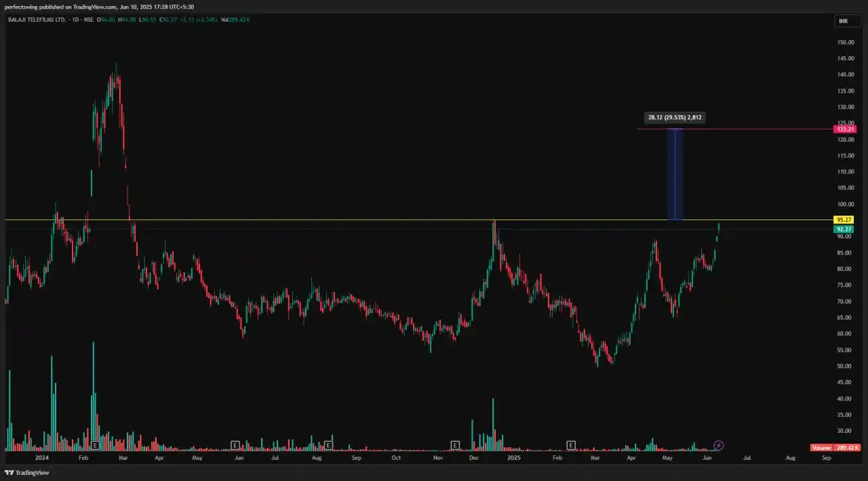
Task: Click the BALAJI TELEFILMS LTD. symbol title
Action: tap(36, 20)
